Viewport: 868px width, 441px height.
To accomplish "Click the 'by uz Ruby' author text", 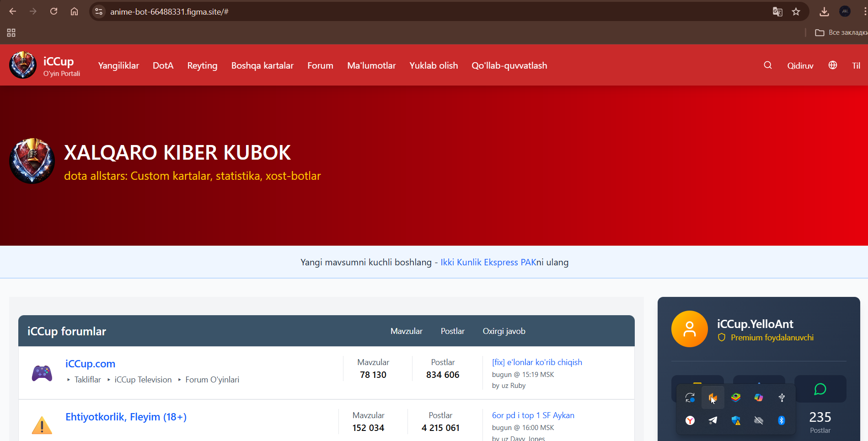I will [x=509, y=386].
